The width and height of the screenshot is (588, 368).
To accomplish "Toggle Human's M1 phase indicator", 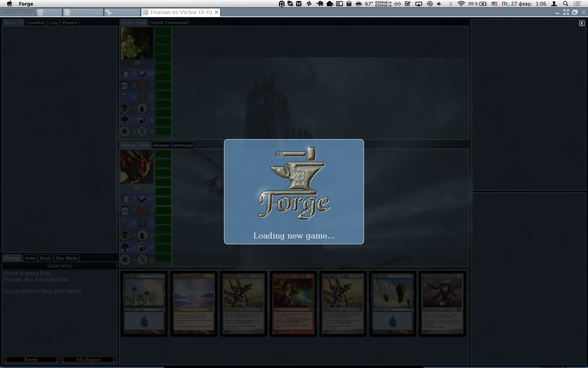I will point(163,173).
